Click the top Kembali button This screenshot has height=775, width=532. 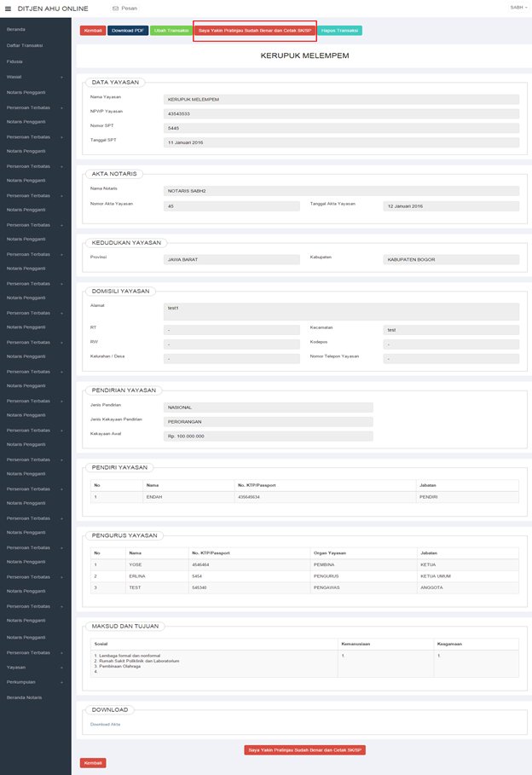point(93,31)
